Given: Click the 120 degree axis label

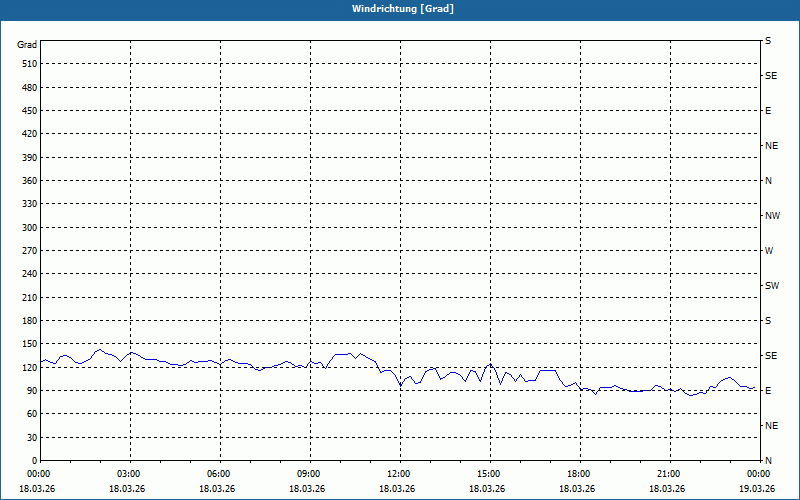Looking at the screenshot, I should pyautogui.click(x=30, y=367).
